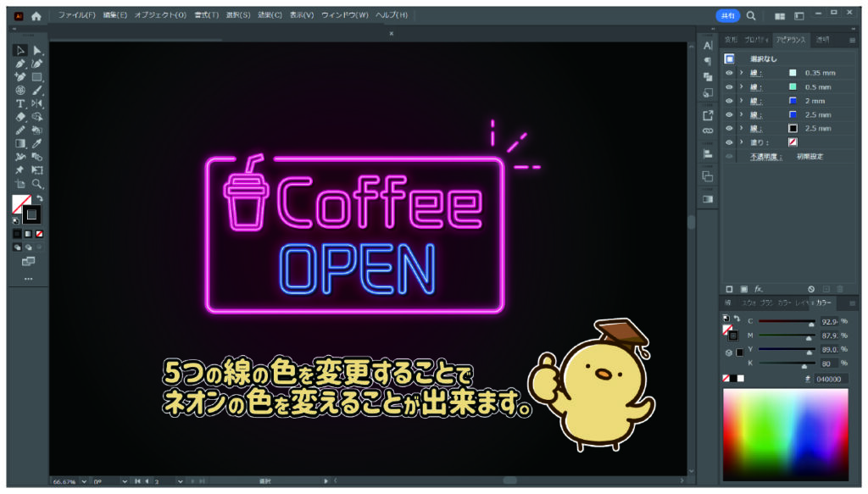Switch to the 透明 tab
This screenshot has width=868, height=494.
coord(822,40)
